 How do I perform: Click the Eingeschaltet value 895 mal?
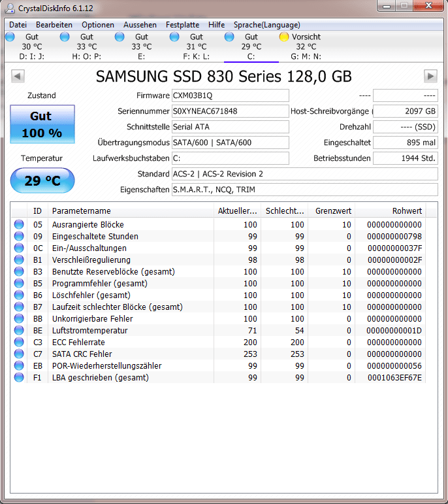click(x=406, y=143)
